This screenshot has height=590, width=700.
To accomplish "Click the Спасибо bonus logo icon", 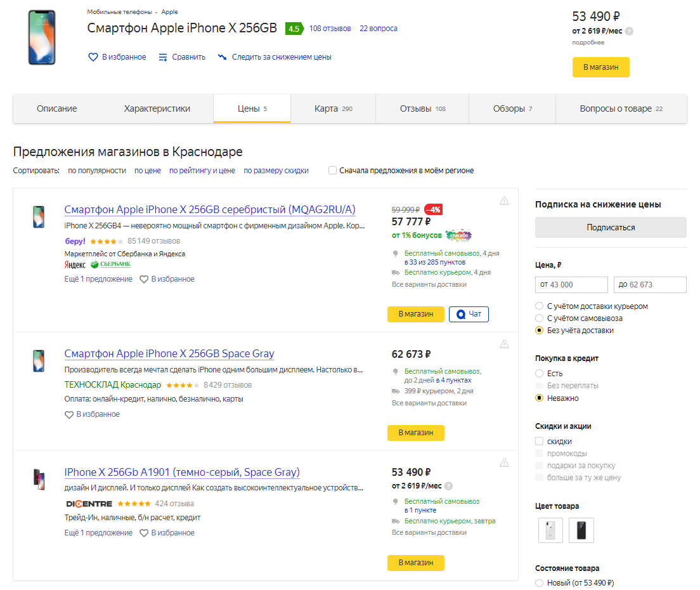I will (x=458, y=235).
